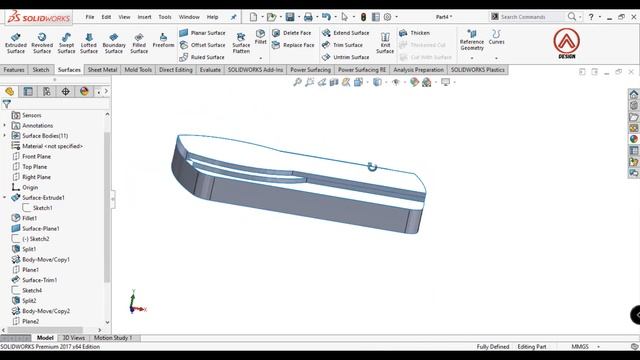
Task: Switch to the Features tab
Action: point(14,70)
